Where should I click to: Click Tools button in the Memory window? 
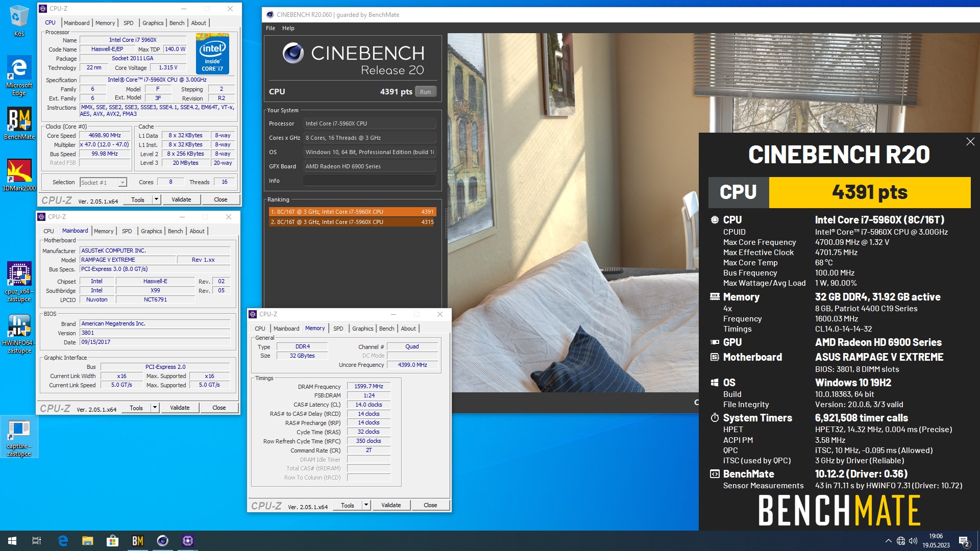click(x=348, y=505)
